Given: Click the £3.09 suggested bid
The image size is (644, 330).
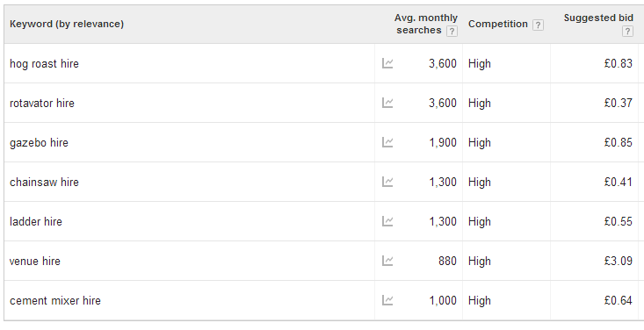Looking at the screenshot, I should coord(619,261).
